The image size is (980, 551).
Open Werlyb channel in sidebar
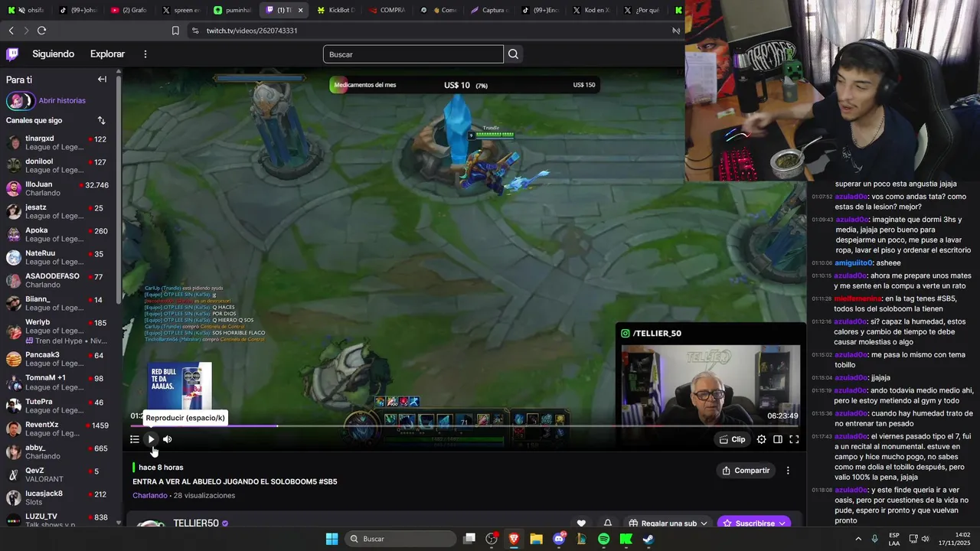click(x=57, y=330)
